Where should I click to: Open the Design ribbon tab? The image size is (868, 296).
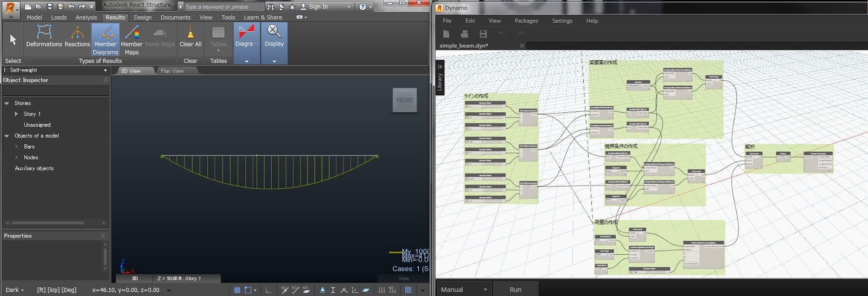[x=143, y=17]
